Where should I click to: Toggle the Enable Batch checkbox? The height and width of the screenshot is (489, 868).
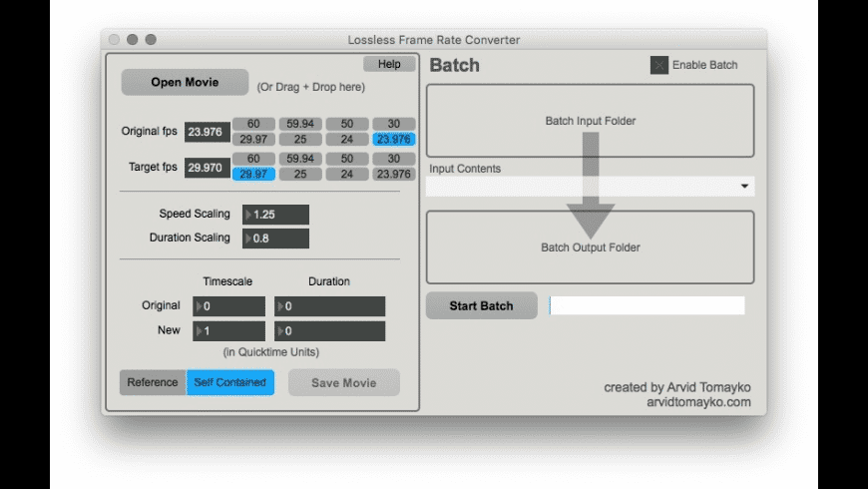[658, 65]
